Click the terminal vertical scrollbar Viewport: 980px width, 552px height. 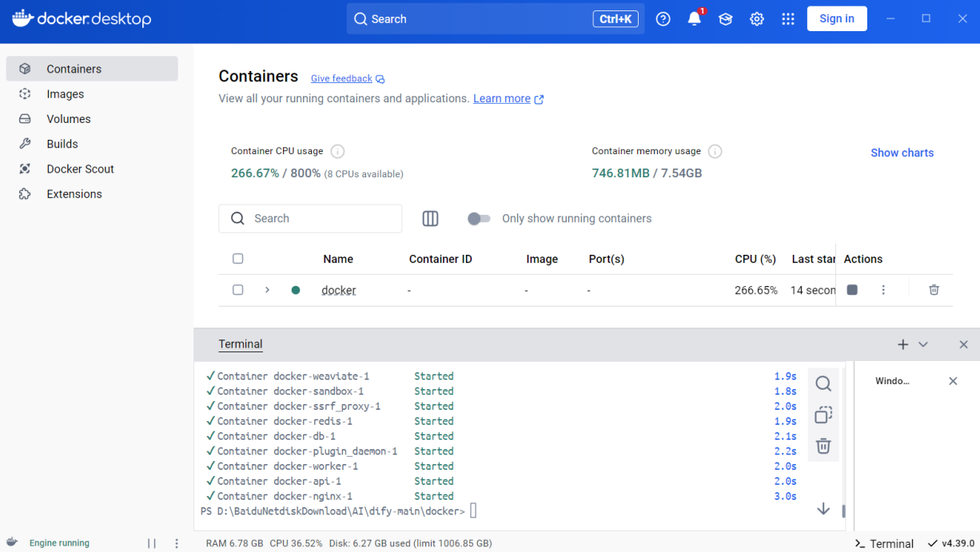point(844,510)
